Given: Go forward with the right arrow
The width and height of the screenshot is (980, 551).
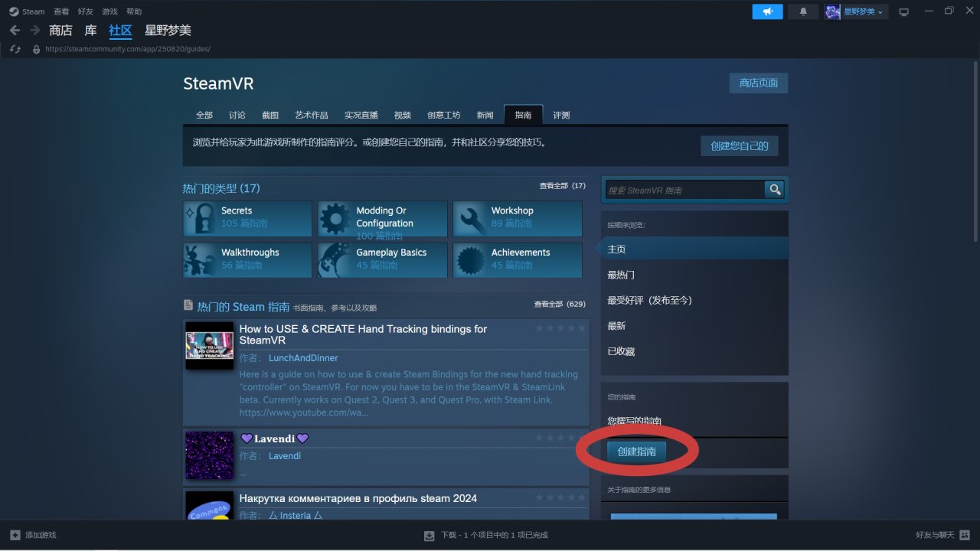Looking at the screenshot, I should click(x=34, y=31).
